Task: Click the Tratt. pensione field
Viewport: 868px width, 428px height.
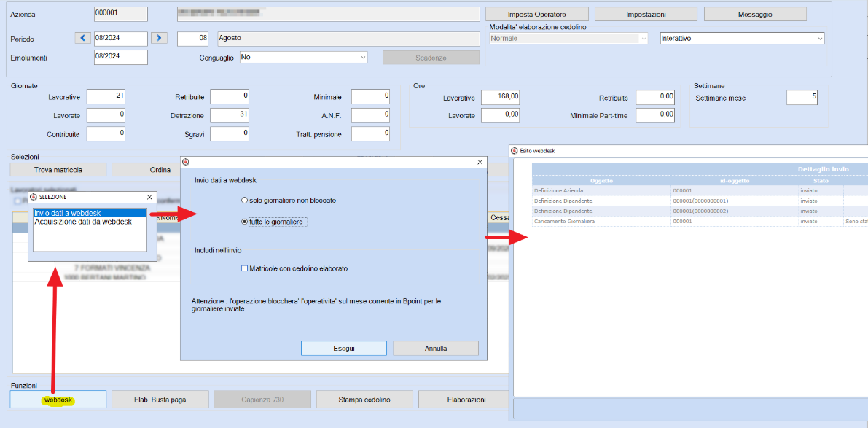Action: pyautogui.click(x=370, y=134)
